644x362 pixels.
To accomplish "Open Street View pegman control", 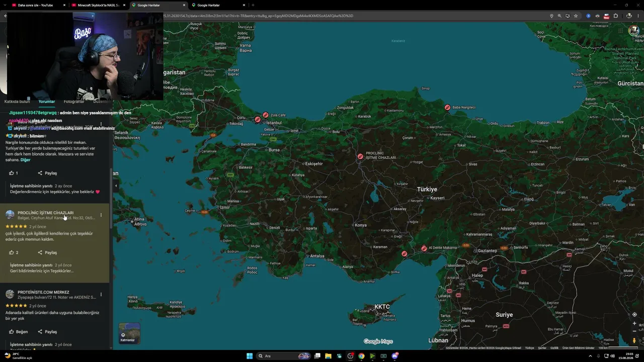I will pos(634,340).
